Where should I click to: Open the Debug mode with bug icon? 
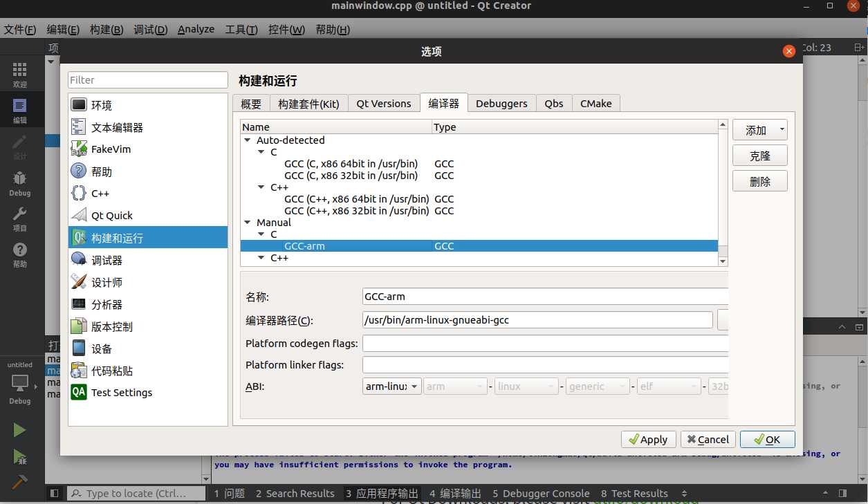[x=20, y=183]
